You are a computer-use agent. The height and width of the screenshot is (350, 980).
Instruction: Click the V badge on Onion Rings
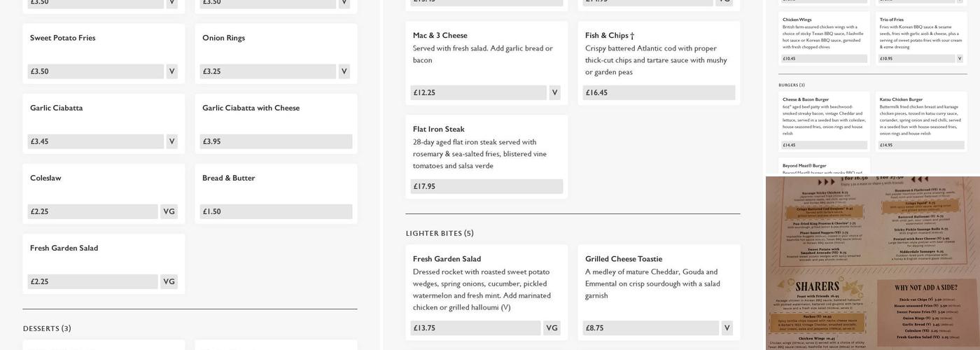[x=344, y=71]
